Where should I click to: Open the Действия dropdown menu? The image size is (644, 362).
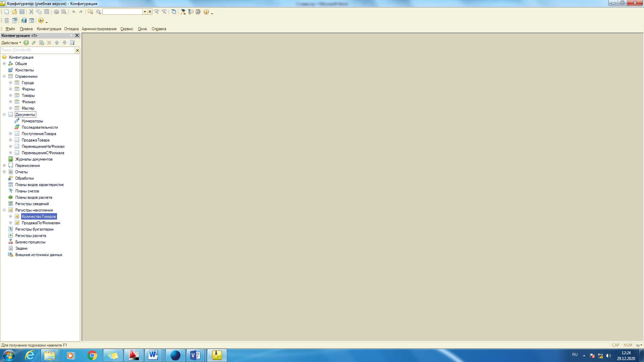(11, 43)
